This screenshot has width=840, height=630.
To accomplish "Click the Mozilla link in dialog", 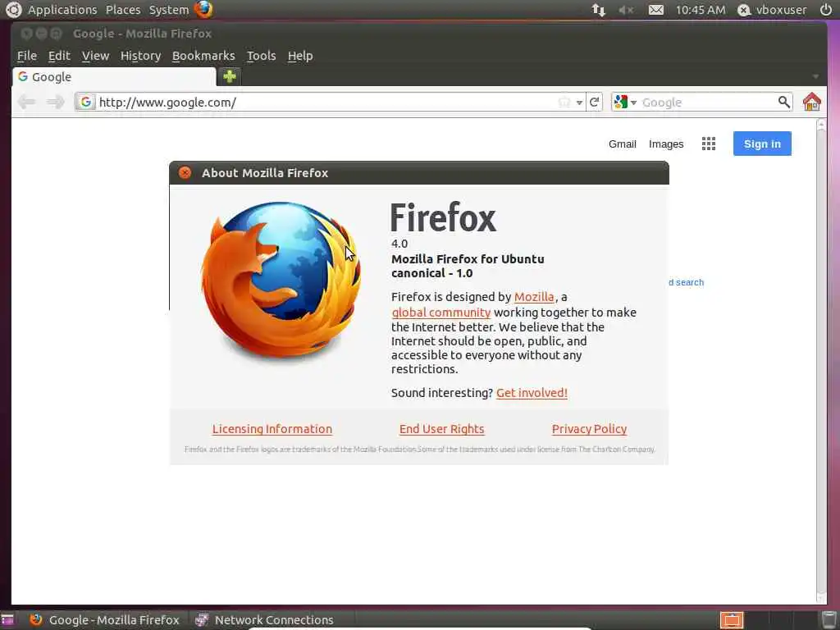I will [533, 297].
